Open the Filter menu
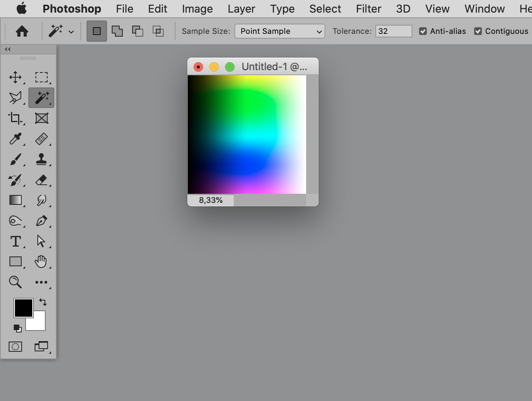 point(369,9)
